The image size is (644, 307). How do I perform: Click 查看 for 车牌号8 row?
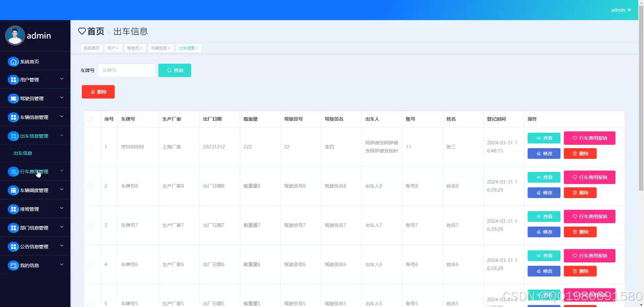click(x=544, y=177)
